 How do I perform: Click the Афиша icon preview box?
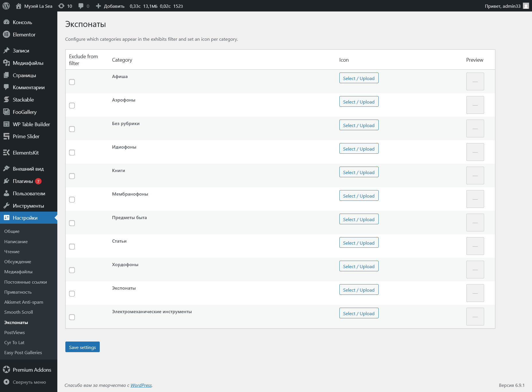click(x=475, y=81)
